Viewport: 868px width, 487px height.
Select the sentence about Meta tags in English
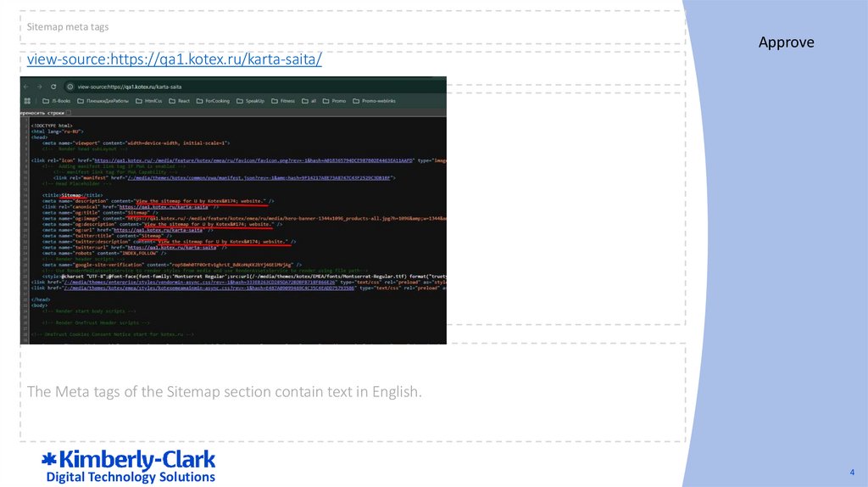224,392
